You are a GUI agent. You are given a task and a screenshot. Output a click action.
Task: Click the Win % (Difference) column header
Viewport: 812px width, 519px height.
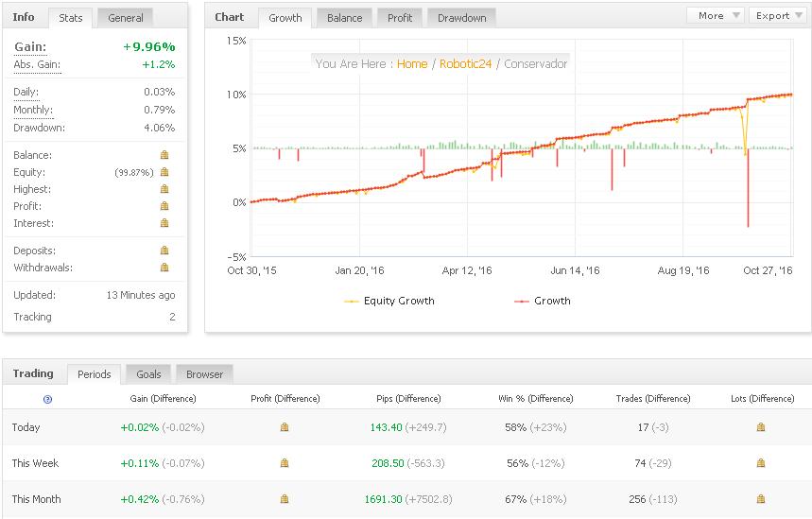coord(535,399)
